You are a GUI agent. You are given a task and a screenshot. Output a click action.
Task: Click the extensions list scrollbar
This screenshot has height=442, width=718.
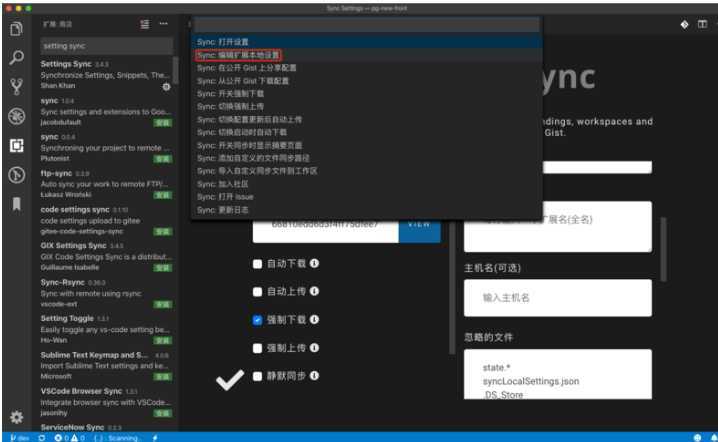pos(175,69)
